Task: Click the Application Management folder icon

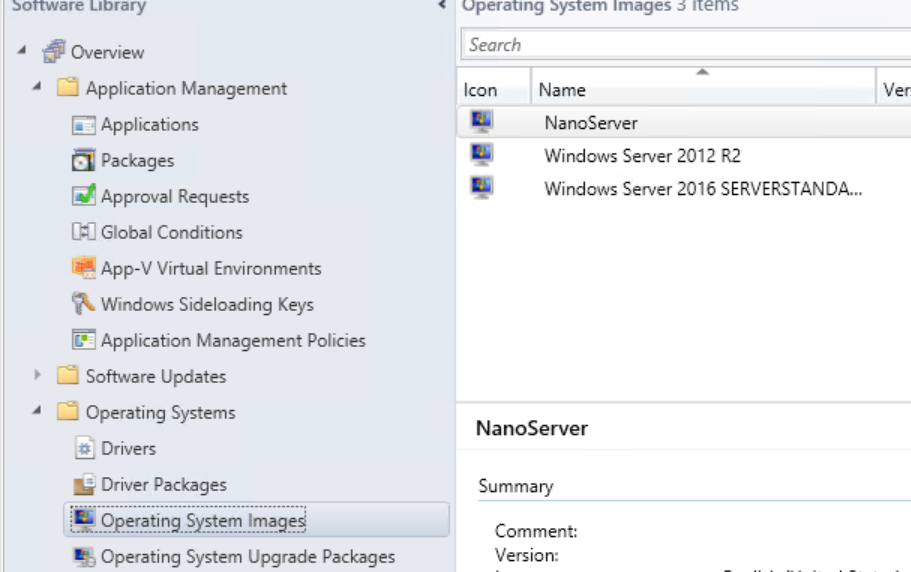Action: coord(67,87)
